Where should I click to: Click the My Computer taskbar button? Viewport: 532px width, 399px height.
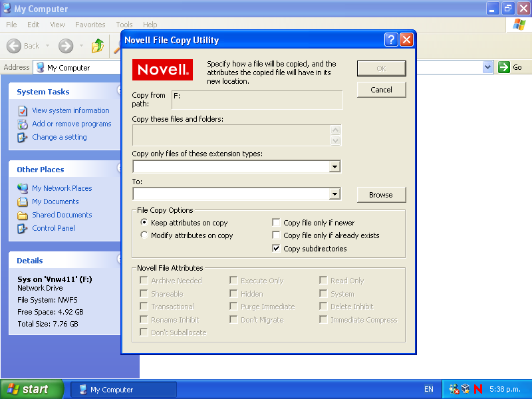pos(124,390)
